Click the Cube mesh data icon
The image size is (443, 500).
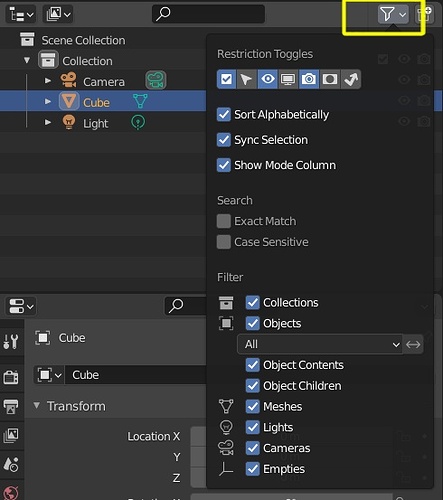pos(140,101)
